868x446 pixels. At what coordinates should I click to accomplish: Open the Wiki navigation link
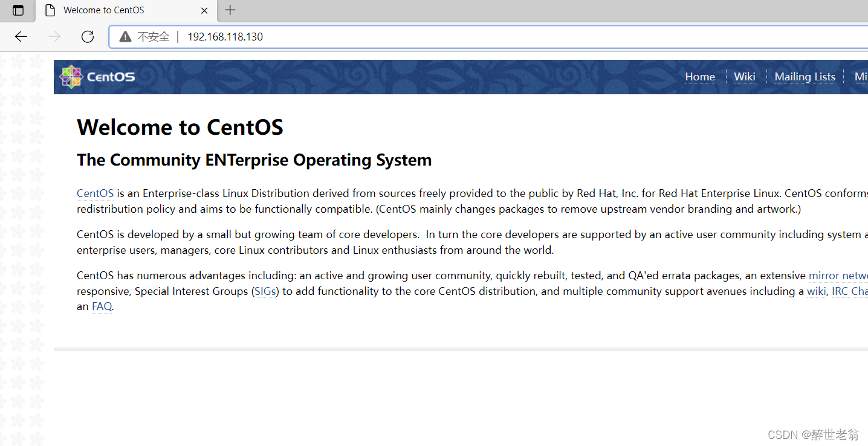coord(745,77)
